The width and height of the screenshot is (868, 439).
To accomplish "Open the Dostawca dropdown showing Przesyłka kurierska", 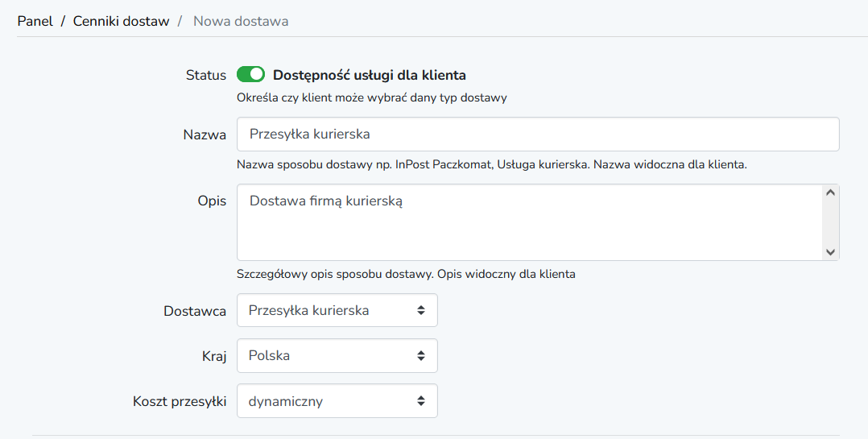I will 337,310.
